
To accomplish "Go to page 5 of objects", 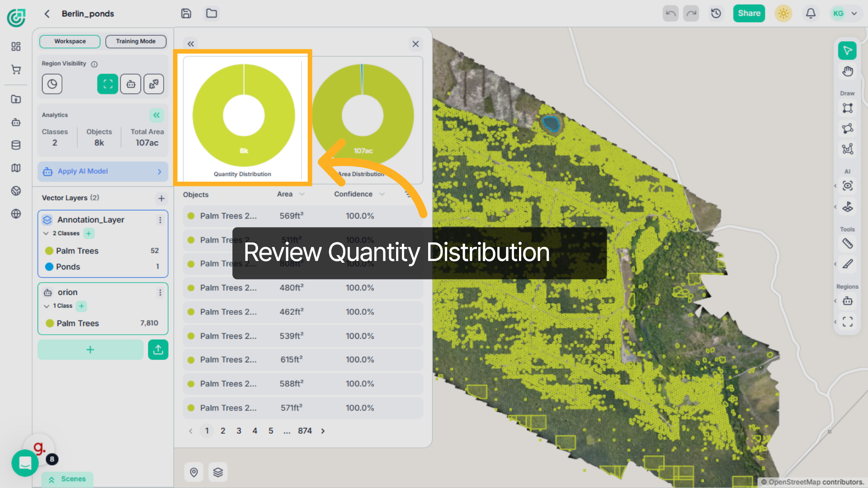I will 271,431.
